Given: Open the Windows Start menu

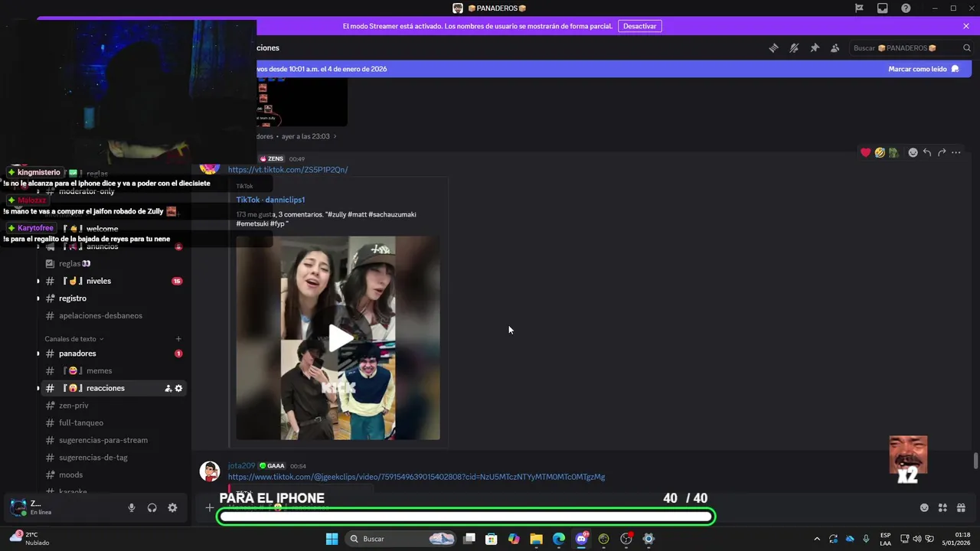Looking at the screenshot, I should pos(332,539).
